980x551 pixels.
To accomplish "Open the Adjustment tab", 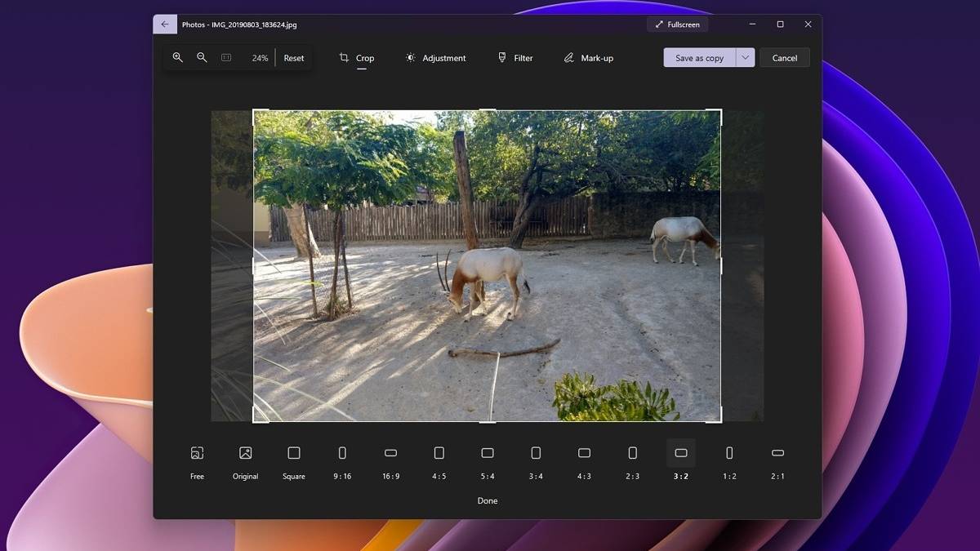I will [435, 58].
